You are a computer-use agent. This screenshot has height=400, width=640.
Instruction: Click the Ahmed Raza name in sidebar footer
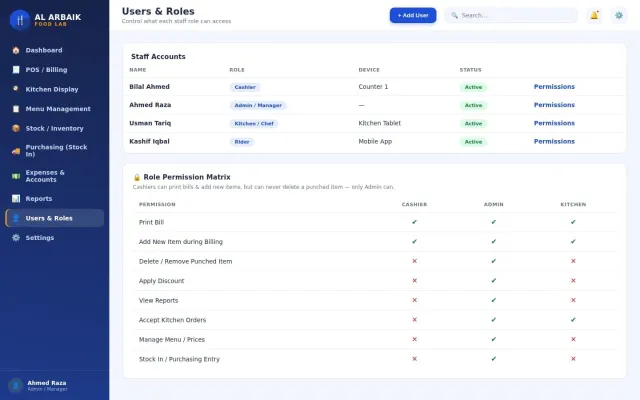point(47,383)
